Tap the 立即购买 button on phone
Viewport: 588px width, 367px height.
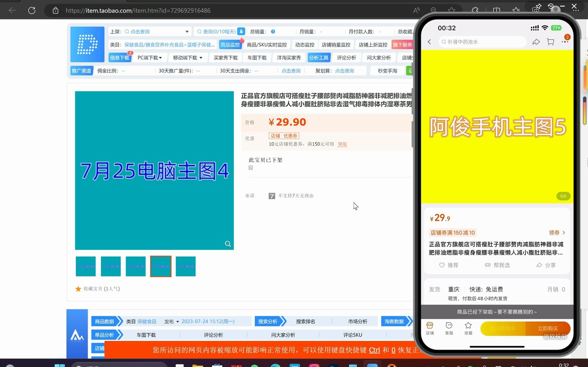pyautogui.click(x=548, y=328)
